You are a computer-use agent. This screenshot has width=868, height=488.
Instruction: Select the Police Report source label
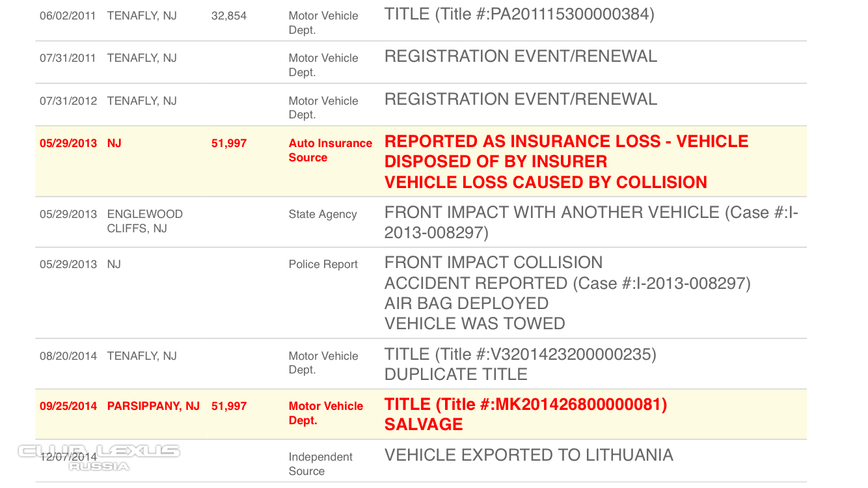(323, 264)
